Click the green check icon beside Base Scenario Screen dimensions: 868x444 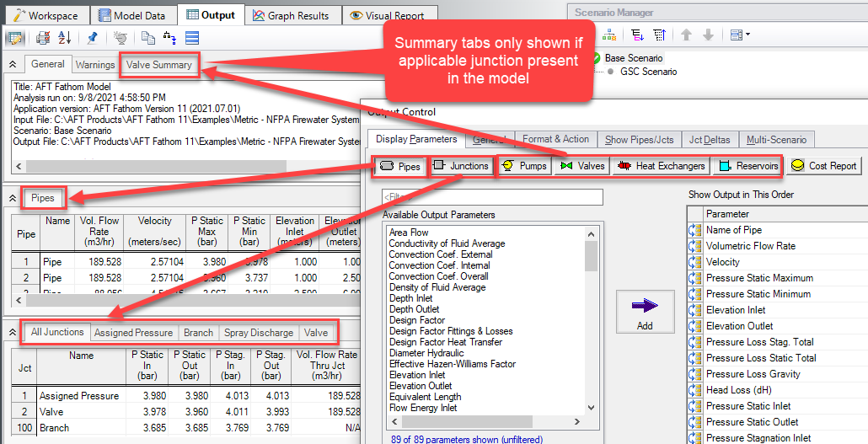pos(596,57)
